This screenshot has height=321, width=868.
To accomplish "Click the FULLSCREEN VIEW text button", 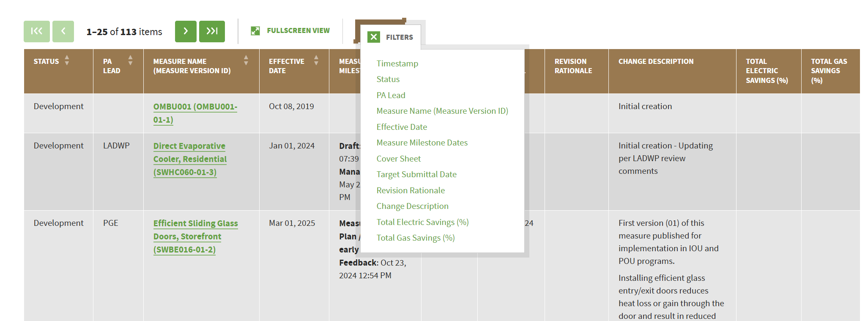I will click(298, 30).
